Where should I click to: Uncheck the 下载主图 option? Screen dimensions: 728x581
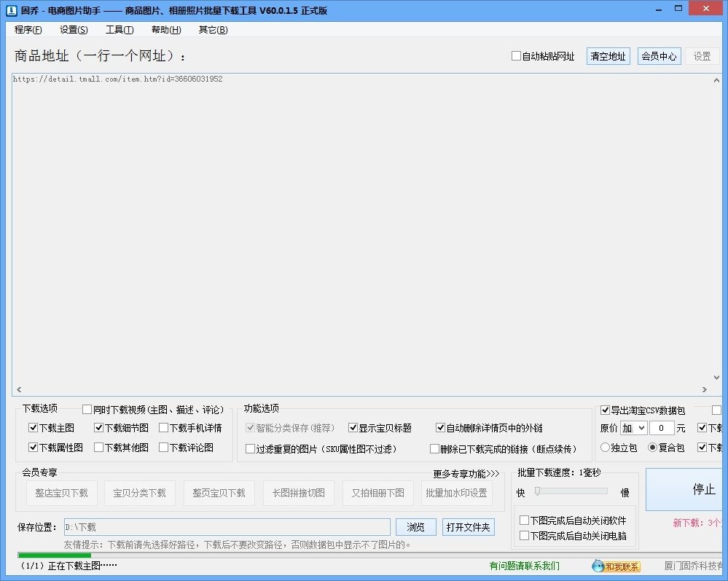33,428
